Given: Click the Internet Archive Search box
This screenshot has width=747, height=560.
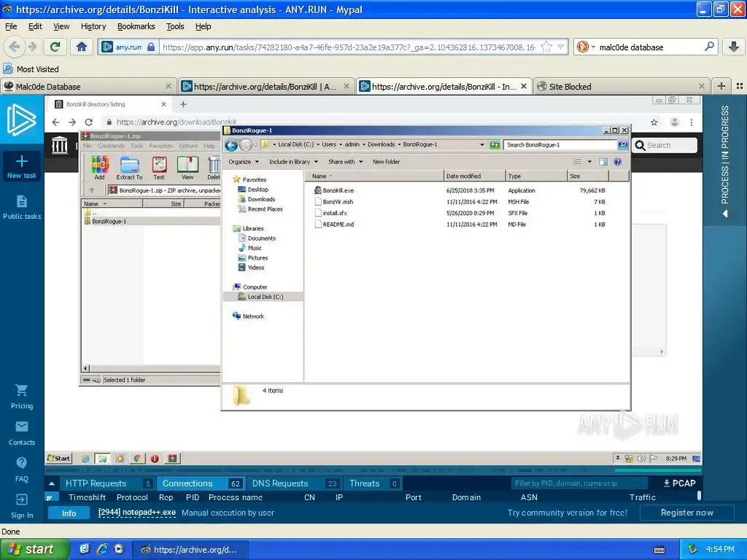Looking at the screenshot, I should 665,145.
